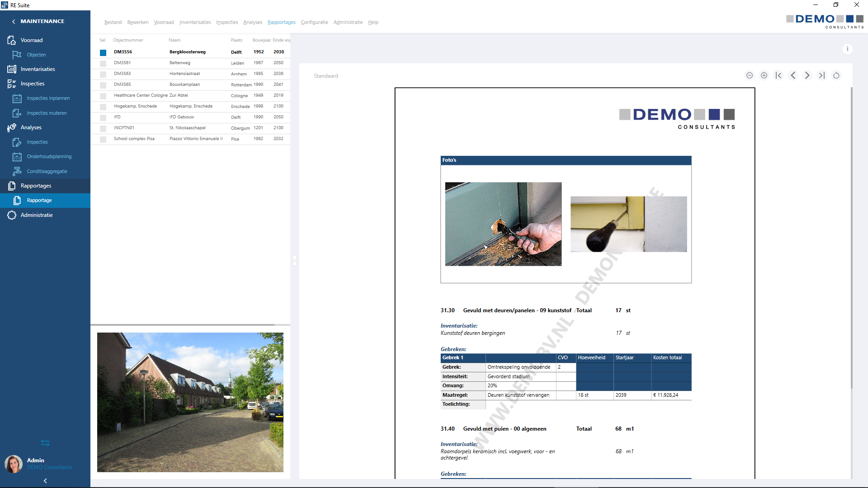
Task: Open Conditieaggregatie analysis link
Action: [x=47, y=171]
